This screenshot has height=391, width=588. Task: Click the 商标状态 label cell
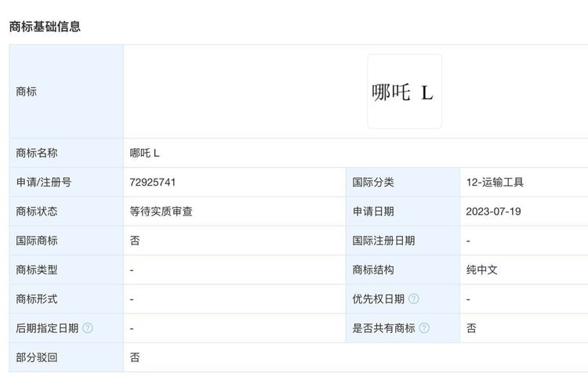(x=67, y=212)
